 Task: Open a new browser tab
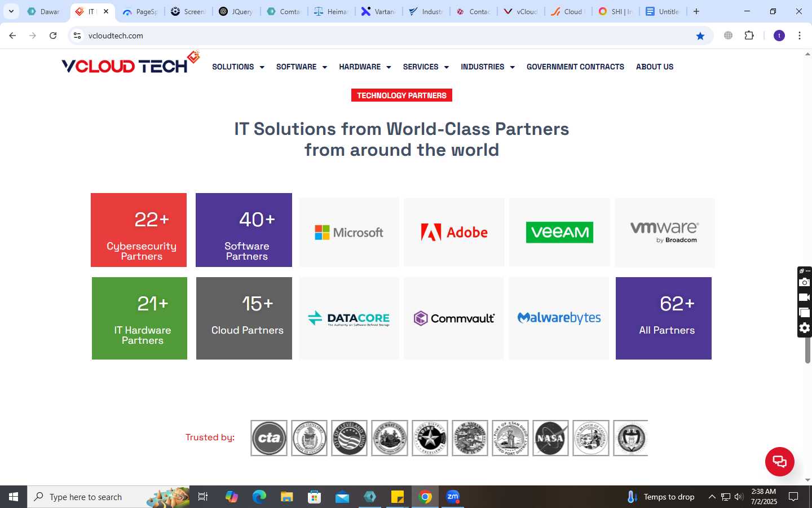tap(696, 11)
